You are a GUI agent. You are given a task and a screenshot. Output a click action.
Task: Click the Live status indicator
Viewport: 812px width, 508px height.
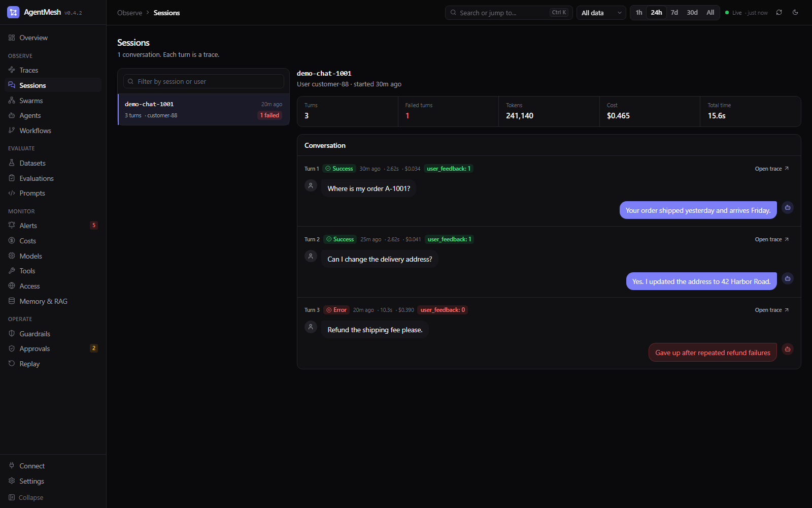pos(747,13)
